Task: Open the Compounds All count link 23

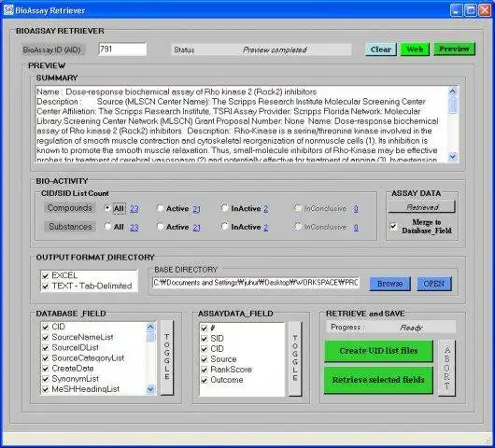Action: click(134, 208)
